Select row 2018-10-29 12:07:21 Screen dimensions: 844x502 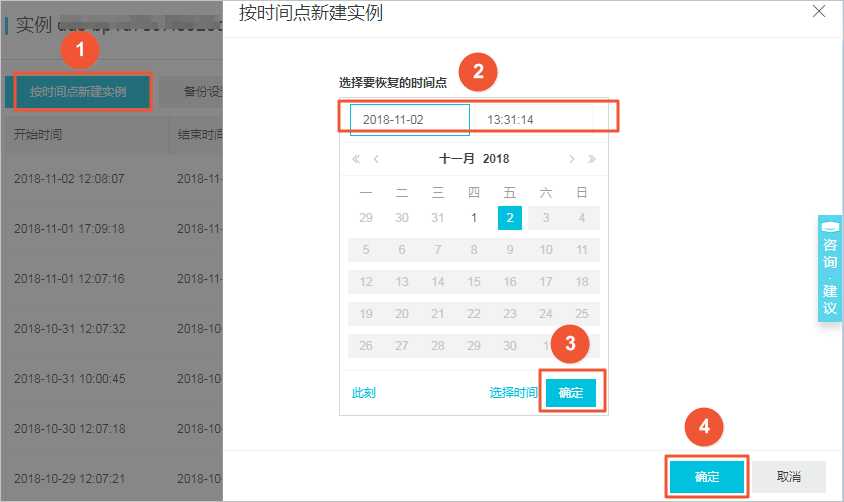(114, 478)
